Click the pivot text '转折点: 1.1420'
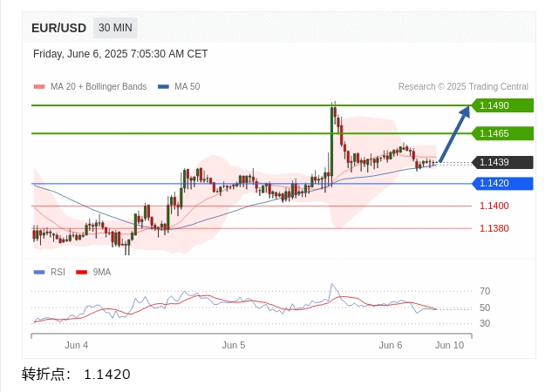This screenshot has height=392, width=559. click(x=76, y=375)
